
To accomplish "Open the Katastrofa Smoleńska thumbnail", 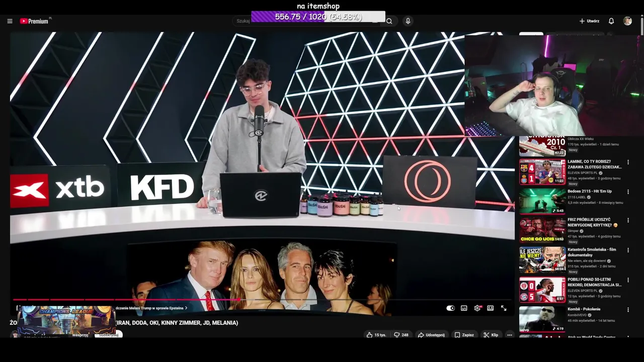I will tap(542, 260).
